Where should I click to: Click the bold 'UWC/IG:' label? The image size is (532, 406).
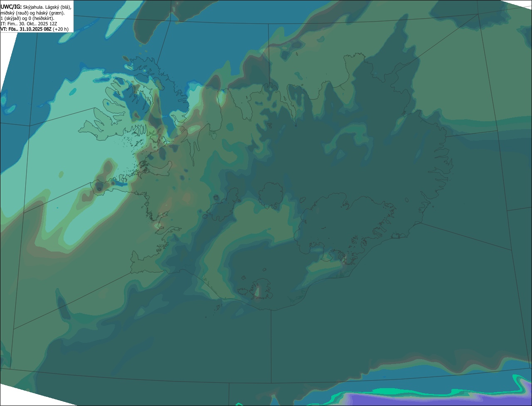point(11,7)
